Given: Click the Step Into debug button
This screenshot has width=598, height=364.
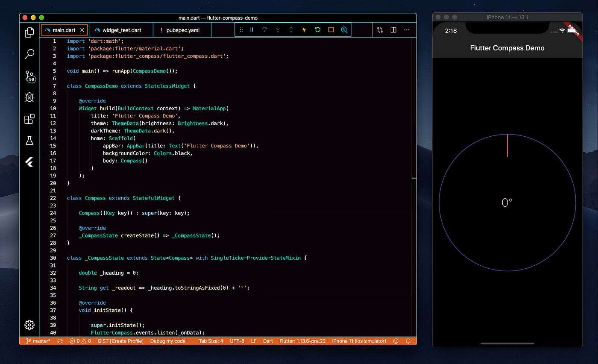Looking at the screenshot, I should pos(278,30).
